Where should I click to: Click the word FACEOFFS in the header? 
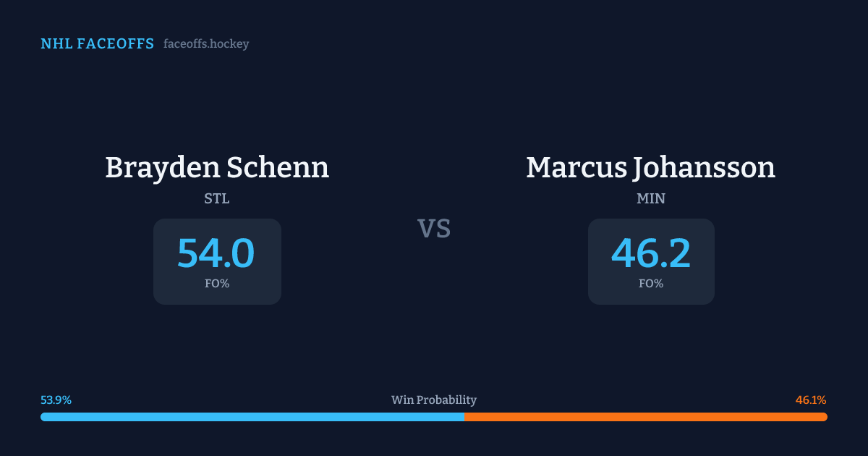coord(115,44)
